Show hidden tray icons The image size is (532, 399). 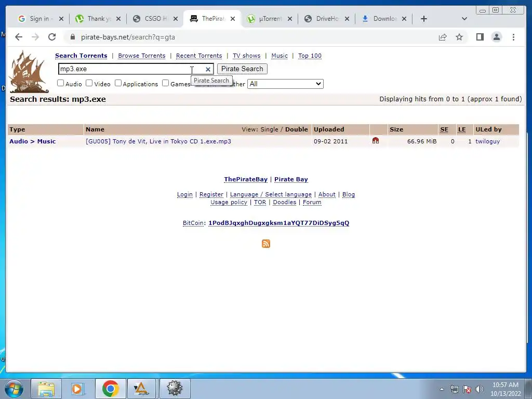coord(442,389)
